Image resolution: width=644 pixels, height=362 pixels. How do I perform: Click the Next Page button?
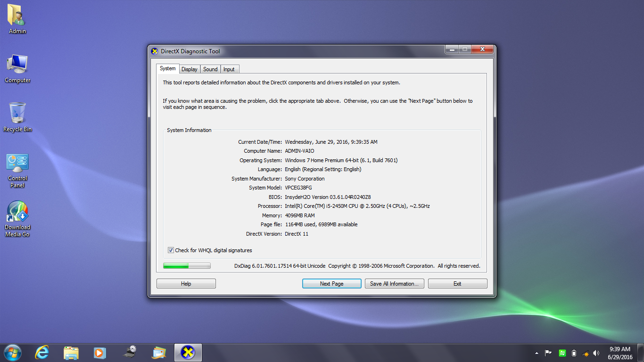(x=331, y=284)
